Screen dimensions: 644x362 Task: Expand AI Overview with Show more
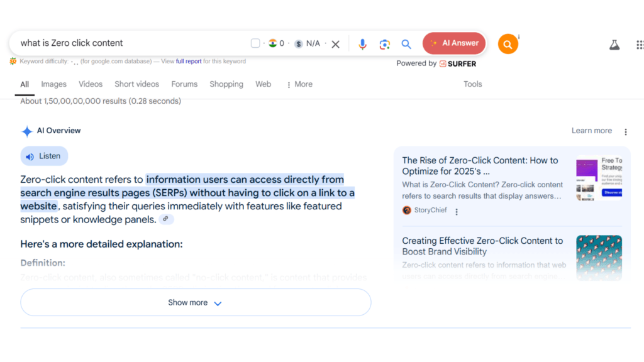(196, 302)
